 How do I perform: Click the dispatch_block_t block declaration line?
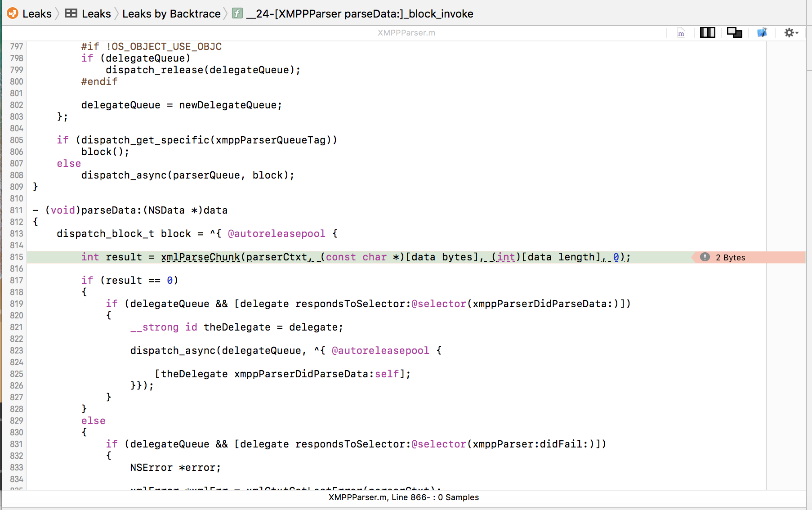[x=197, y=234]
